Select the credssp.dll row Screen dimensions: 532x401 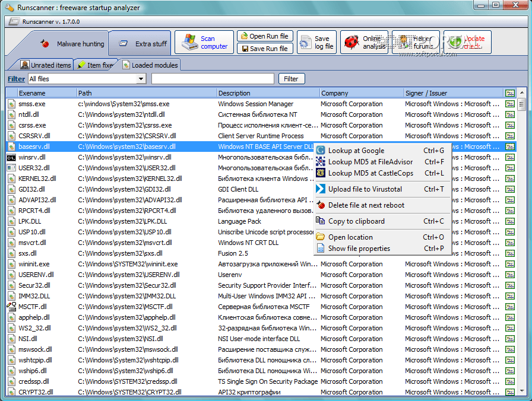click(261, 381)
